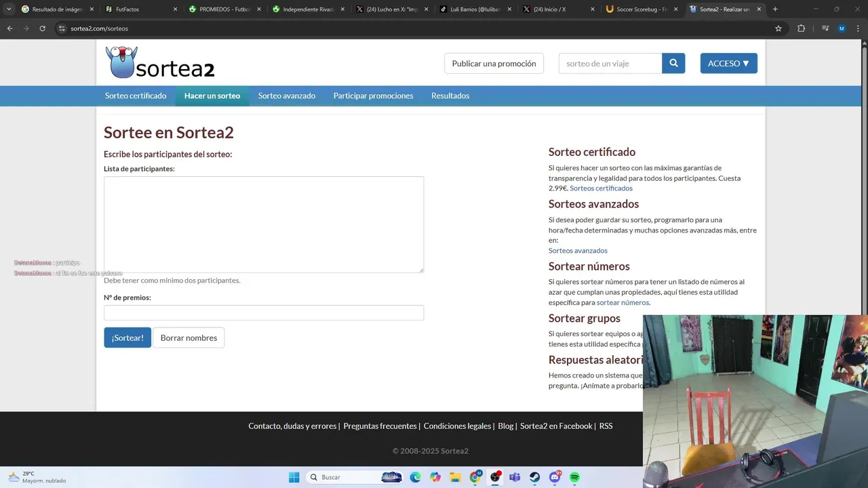Open Preguntas frecuentes footer link

tap(380, 426)
